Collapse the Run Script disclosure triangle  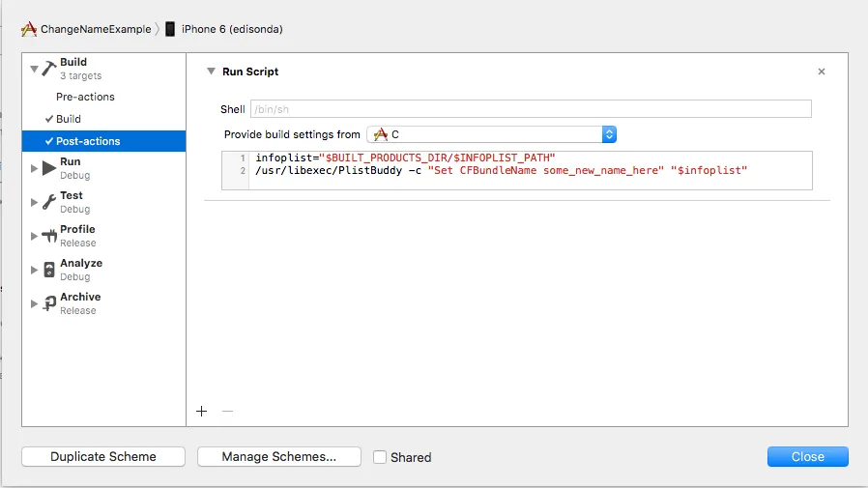coord(211,72)
